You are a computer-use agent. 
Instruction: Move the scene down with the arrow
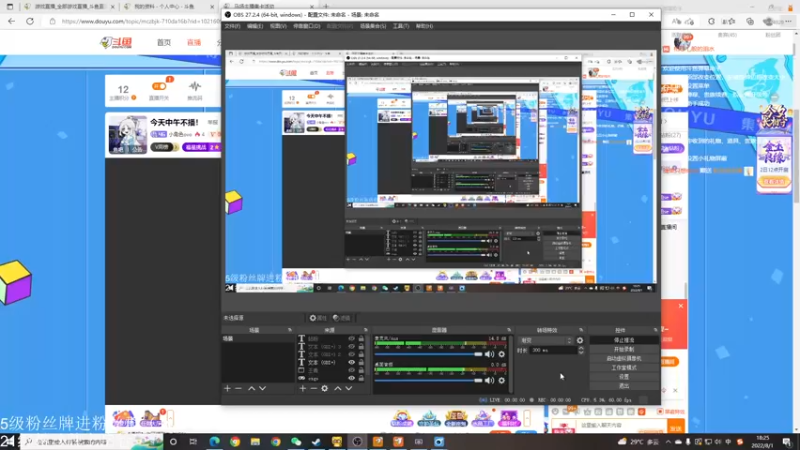262,389
